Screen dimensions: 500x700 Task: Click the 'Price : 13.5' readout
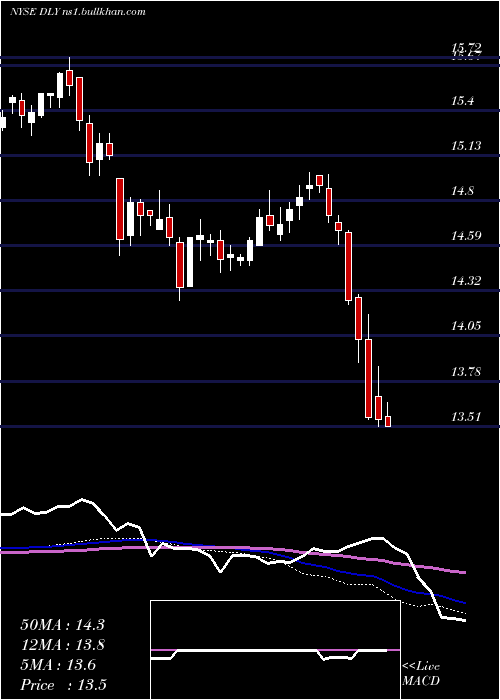[x=63, y=685]
